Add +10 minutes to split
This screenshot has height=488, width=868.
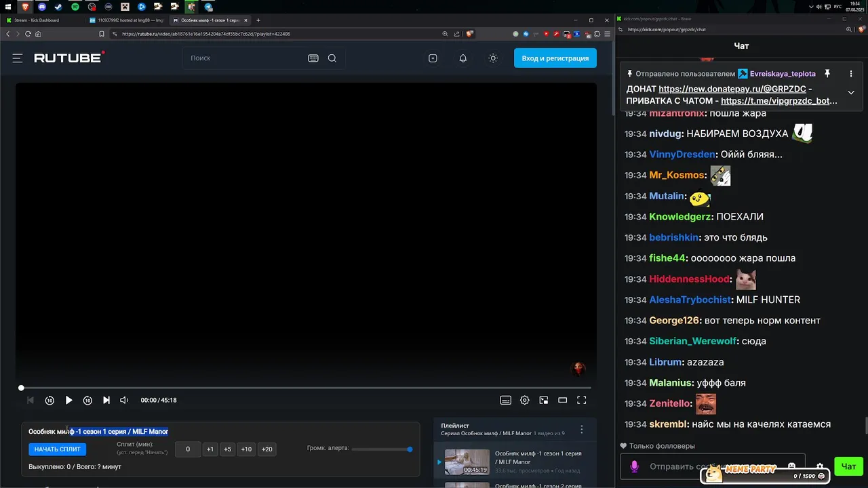pos(246,449)
